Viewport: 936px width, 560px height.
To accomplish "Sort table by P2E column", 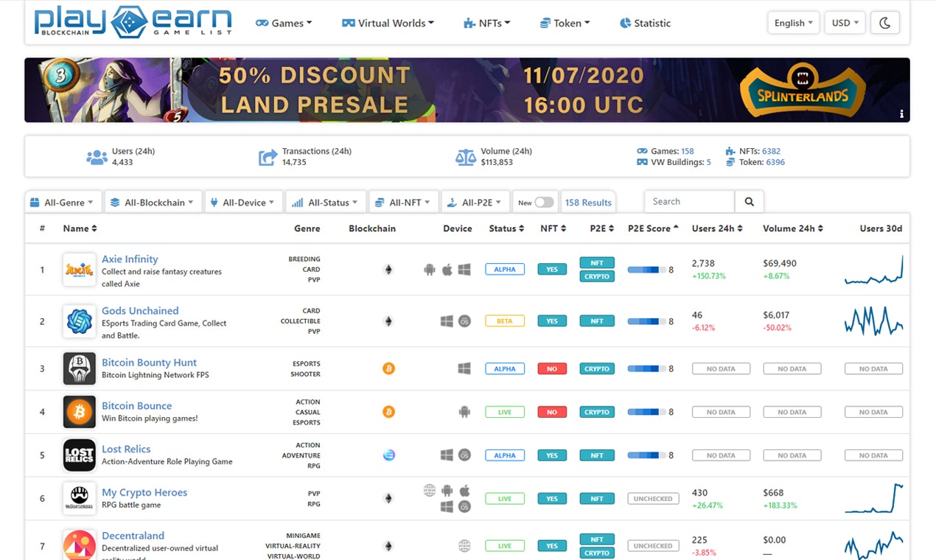I will (602, 228).
